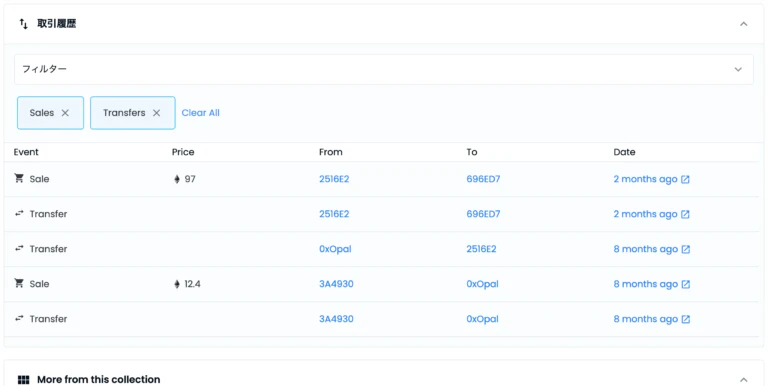768x386 pixels.
Task: Collapse More from this collection chevron
Action: (744, 380)
